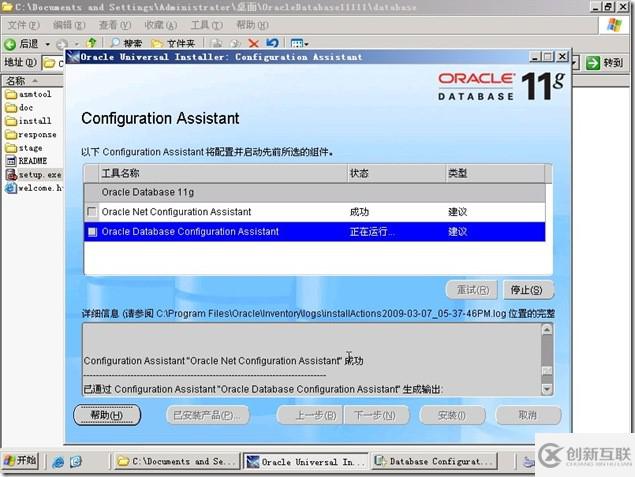The height and width of the screenshot is (477, 635).
Task: Click the 状态 column header
Action: tap(396, 174)
